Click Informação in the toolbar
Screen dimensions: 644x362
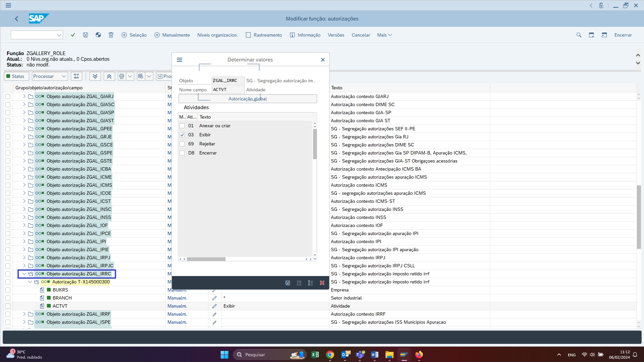click(x=305, y=35)
